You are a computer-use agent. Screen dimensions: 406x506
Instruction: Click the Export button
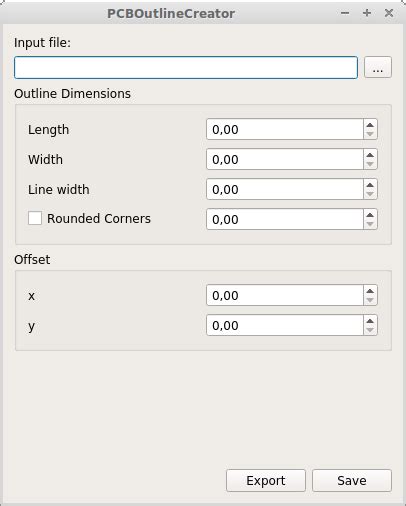(266, 480)
